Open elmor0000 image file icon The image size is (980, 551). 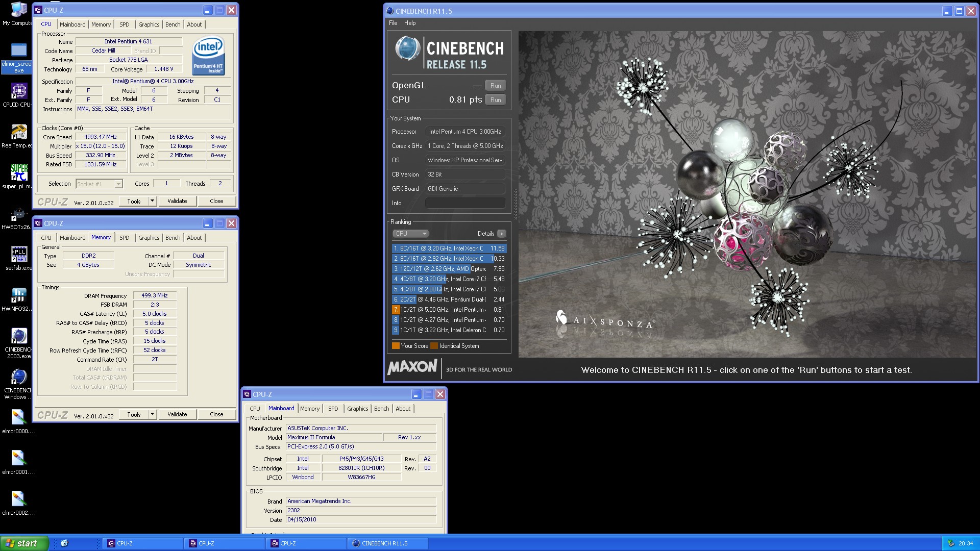coord(18,421)
